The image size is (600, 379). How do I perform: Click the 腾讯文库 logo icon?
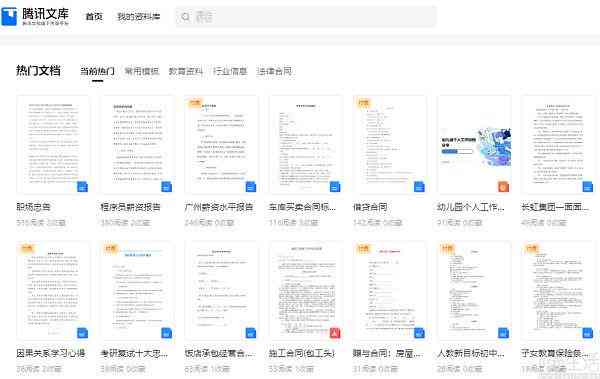tap(10, 16)
